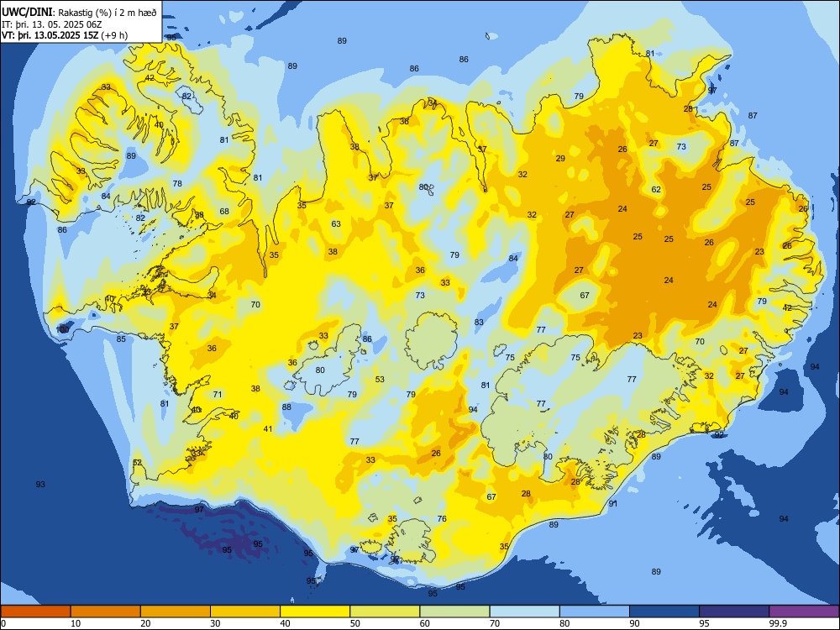Select the '62' humidity value
The image size is (840, 630).
[x=656, y=189]
